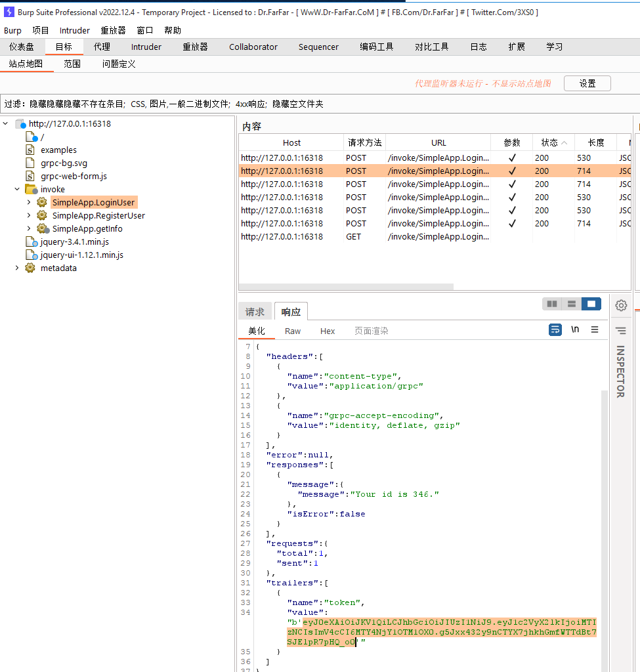Expand the SimpleApp.getInfo tree node
Image resolution: width=640 pixels, height=672 pixels.
coord(28,228)
